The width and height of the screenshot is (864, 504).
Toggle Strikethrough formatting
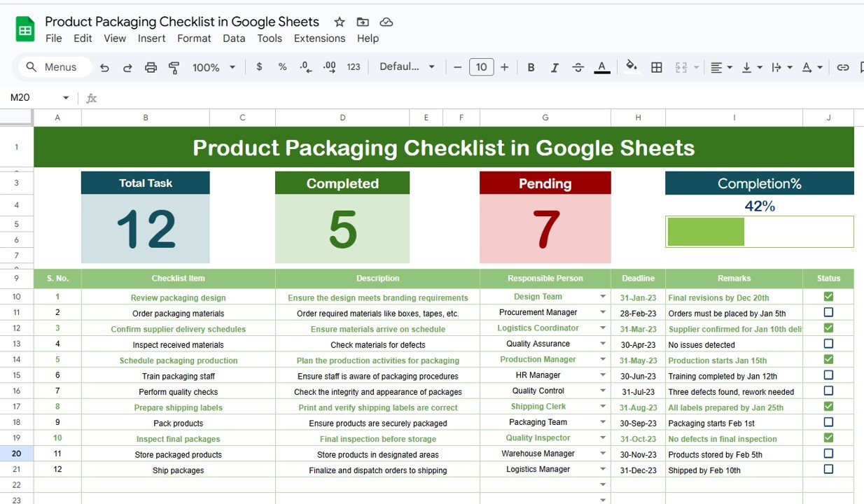(578, 67)
